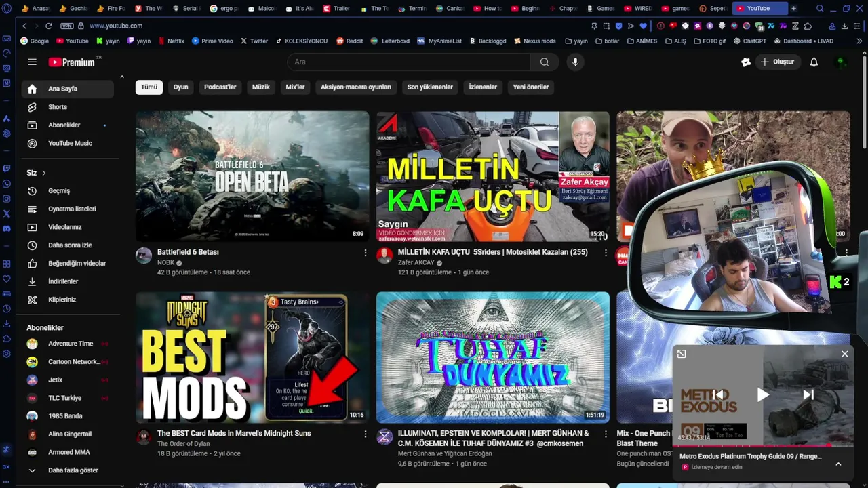
Task: Click the Oluştur create button
Action: [x=778, y=62]
